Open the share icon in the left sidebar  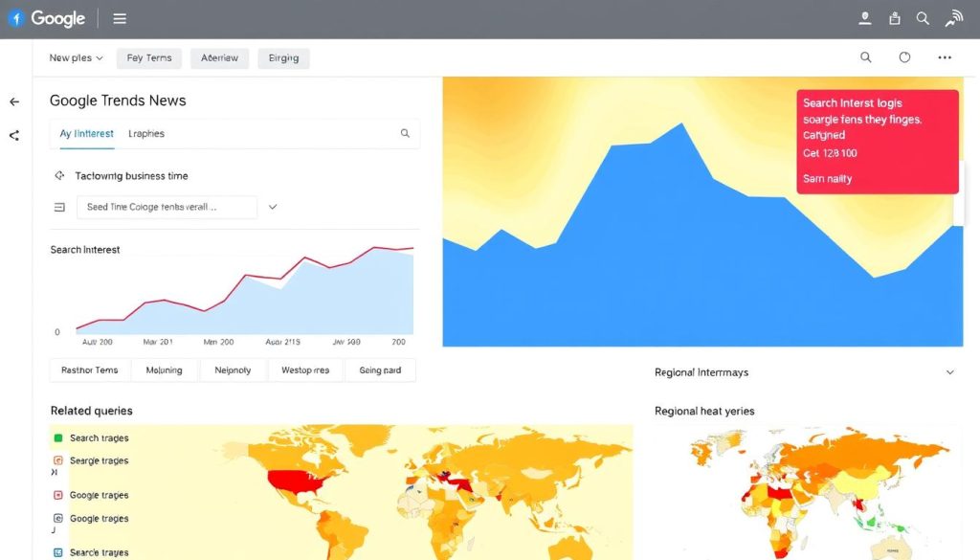pos(13,135)
